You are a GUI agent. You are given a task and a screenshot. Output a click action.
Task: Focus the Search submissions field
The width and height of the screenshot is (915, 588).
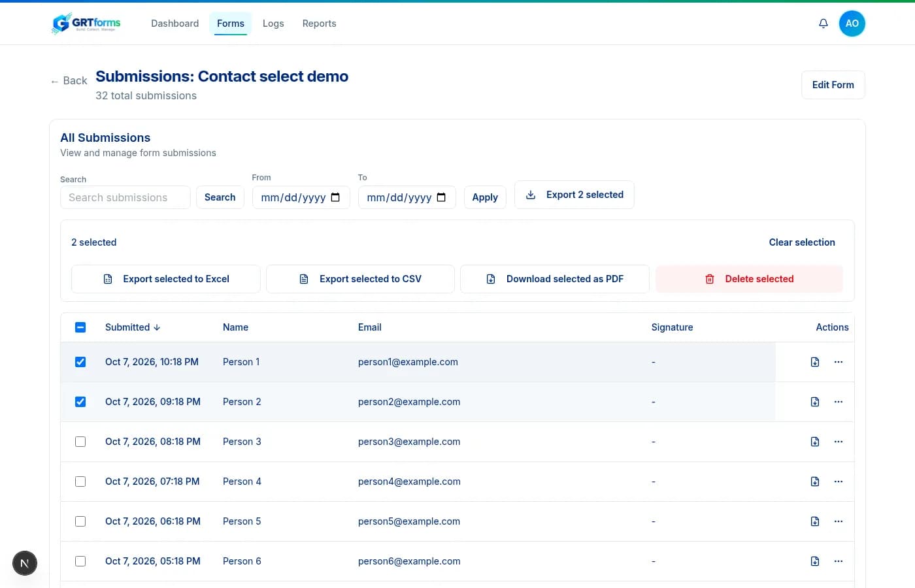[125, 197]
